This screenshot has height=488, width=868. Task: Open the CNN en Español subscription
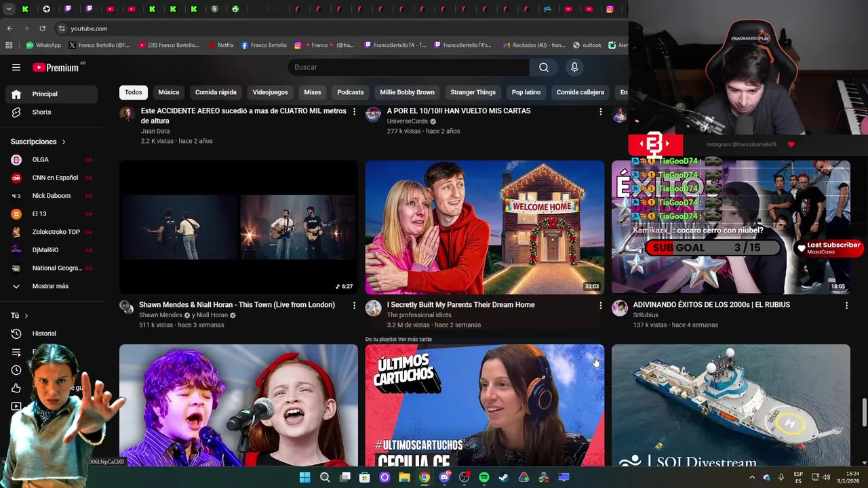click(52, 178)
